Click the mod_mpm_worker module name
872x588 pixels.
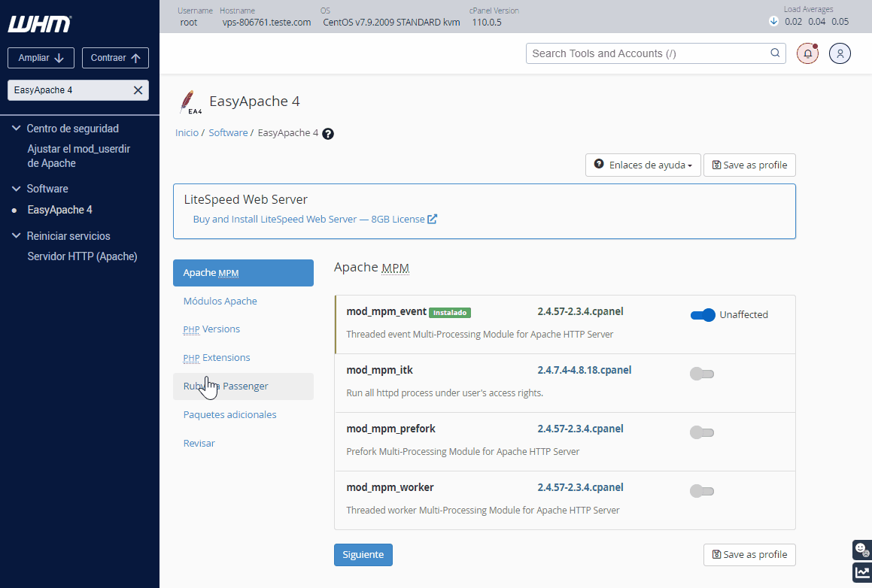click(x=390, y=487)
